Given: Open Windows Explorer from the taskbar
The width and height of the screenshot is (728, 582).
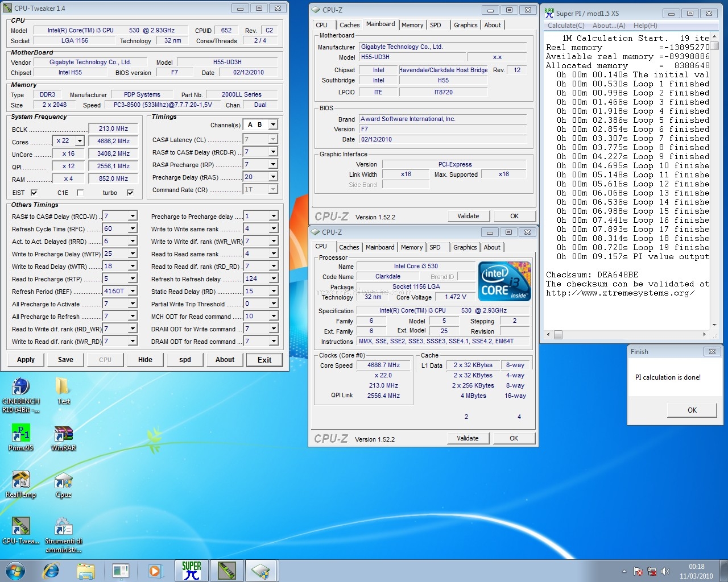Looking at the screenshot, I should pos(85,571).
